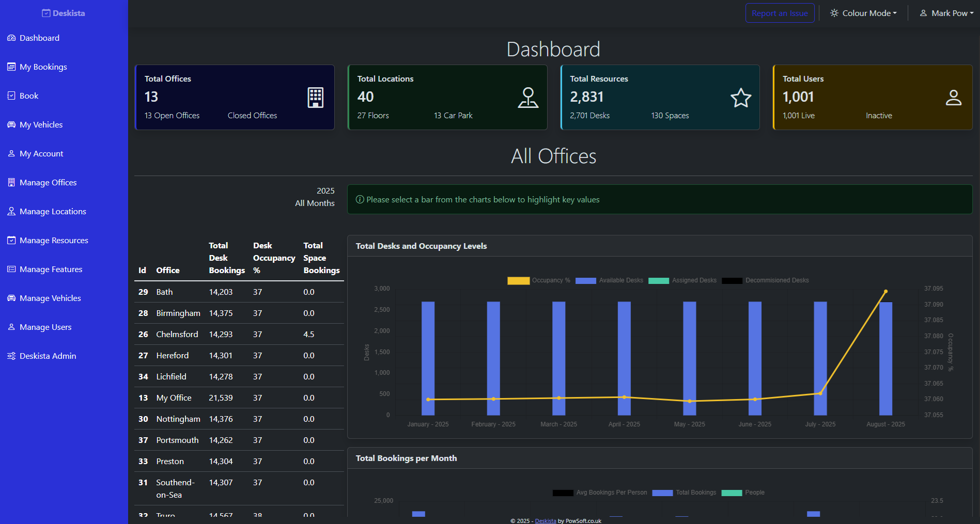Viewport: 980px width, 524px height.
Task: Click the star icon in Total Resources card
Action: point(740,98)
